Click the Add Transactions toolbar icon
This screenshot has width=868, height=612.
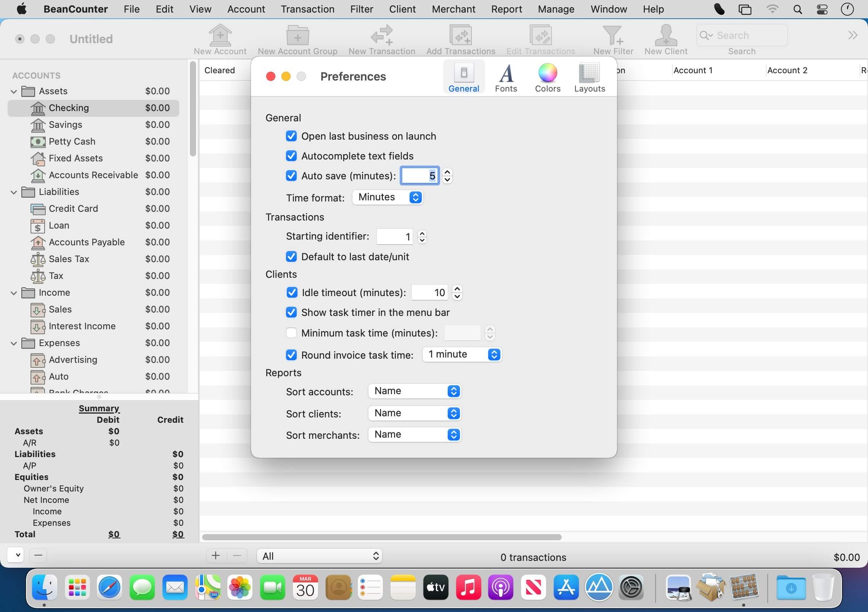[x=460, y=35]
